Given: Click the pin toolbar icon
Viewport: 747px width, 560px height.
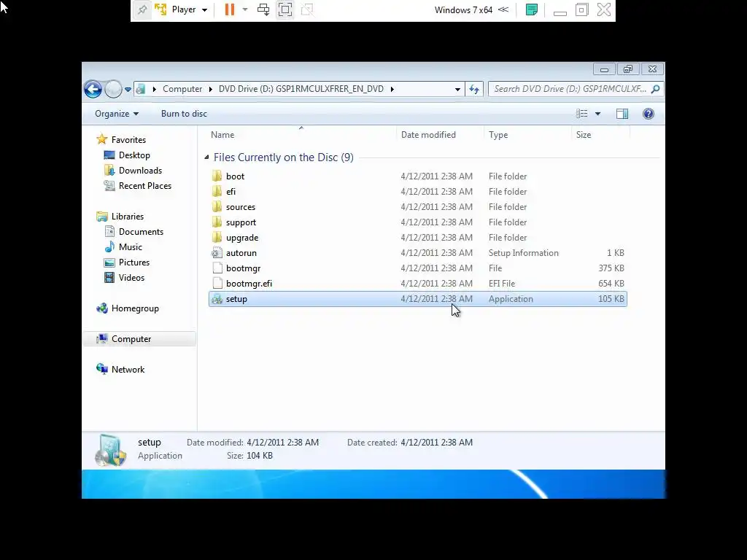Looking at the screenshot, I should [x=142, y=9].
